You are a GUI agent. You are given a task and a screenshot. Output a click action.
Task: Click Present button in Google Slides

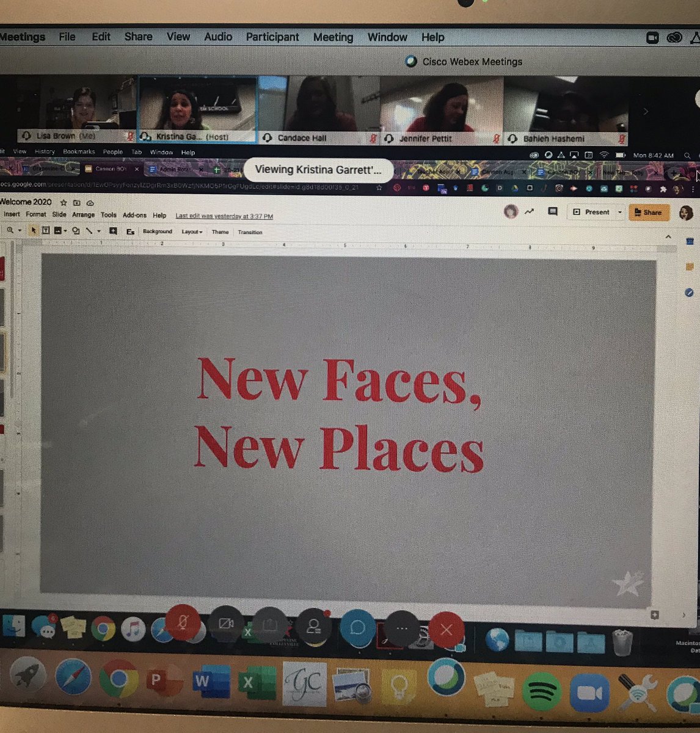(591, 212)
